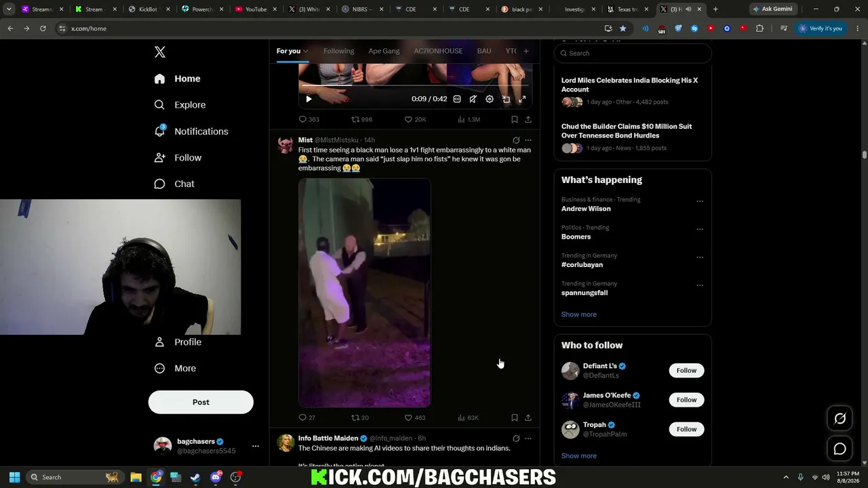The height and width of the screenshot is (488, 868).
Task: Toggle captions on the video player
Action: coord(457,99)
